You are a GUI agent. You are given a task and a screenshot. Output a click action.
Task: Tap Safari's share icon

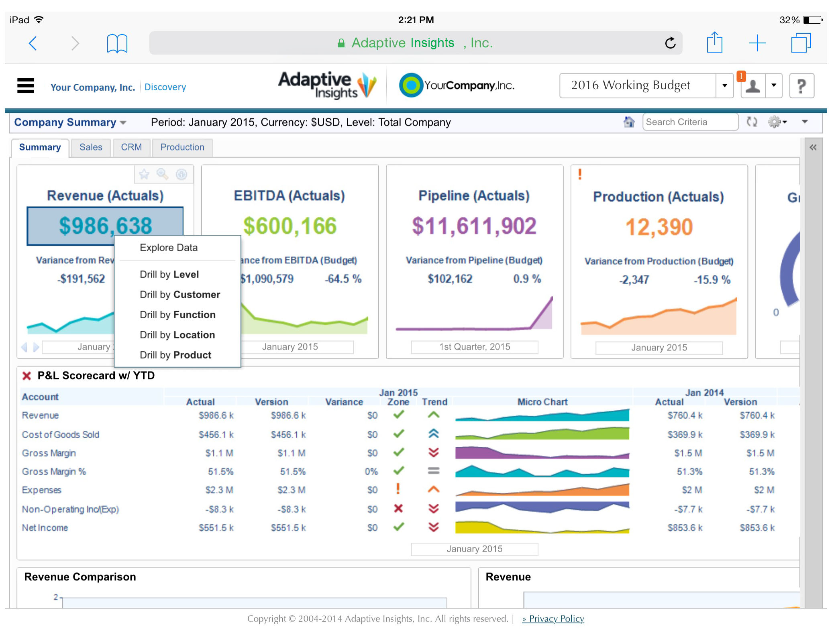(714, 43)
